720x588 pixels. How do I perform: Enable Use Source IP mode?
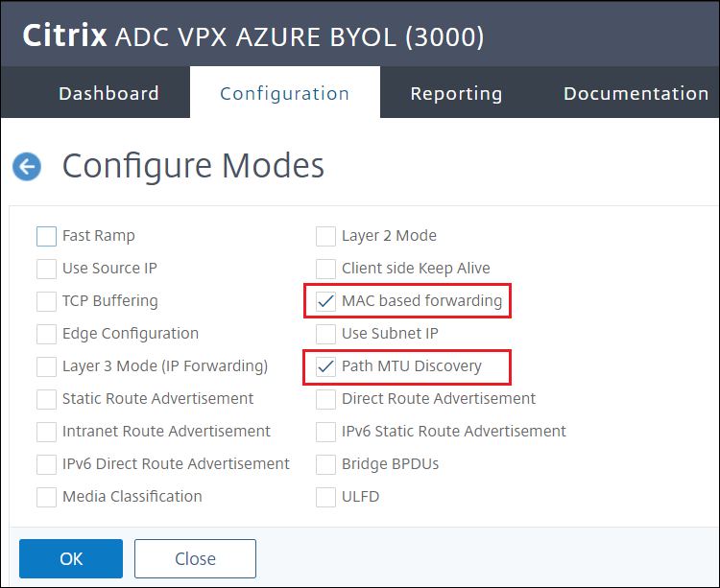coord(46,269)
